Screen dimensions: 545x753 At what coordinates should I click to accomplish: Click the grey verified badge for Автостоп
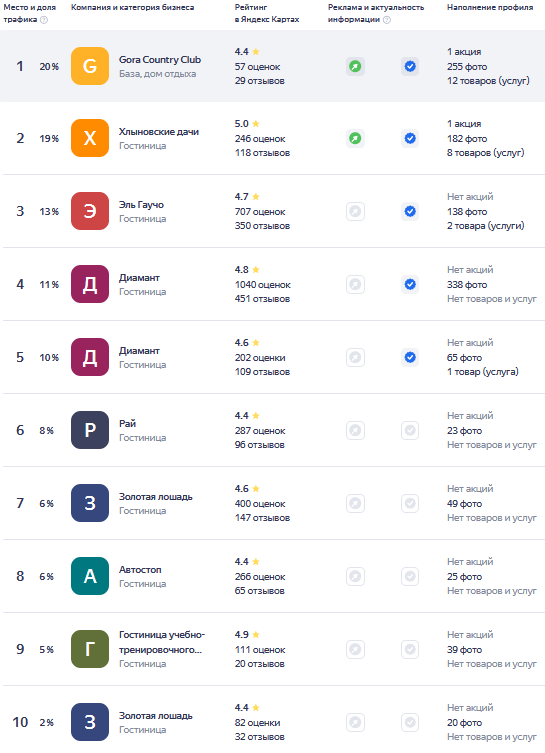point(410,576)
